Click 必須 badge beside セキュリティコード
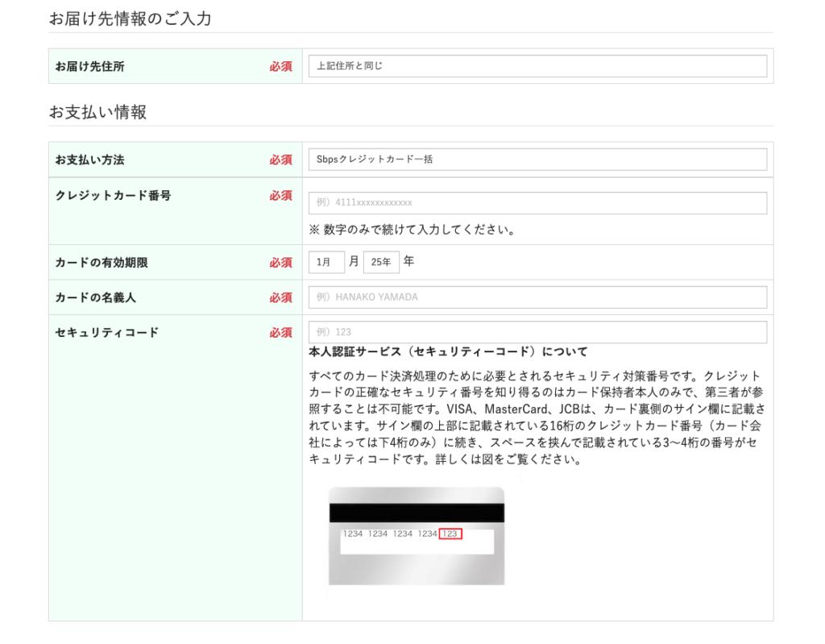 [280, 333]
